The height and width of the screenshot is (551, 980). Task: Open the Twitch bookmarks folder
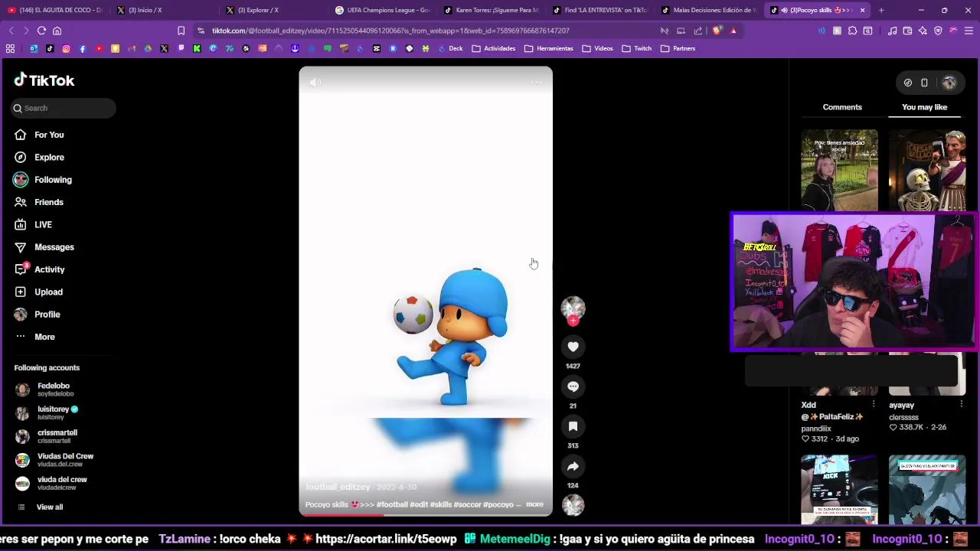click(636, 48)
